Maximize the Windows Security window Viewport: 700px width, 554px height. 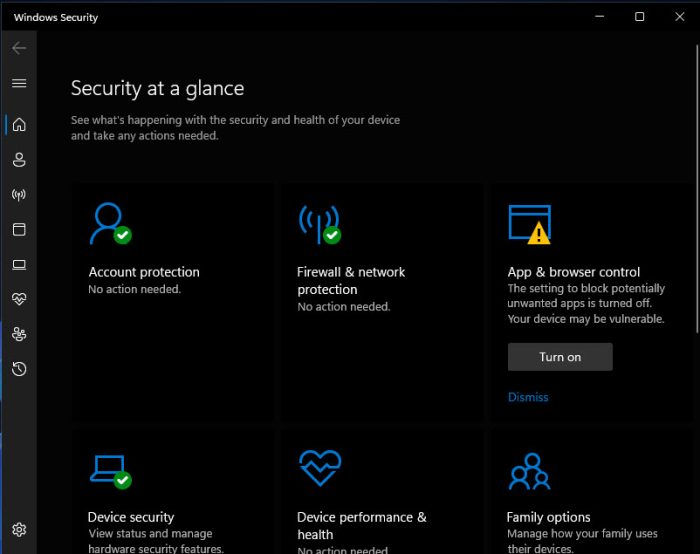[639, 17]
